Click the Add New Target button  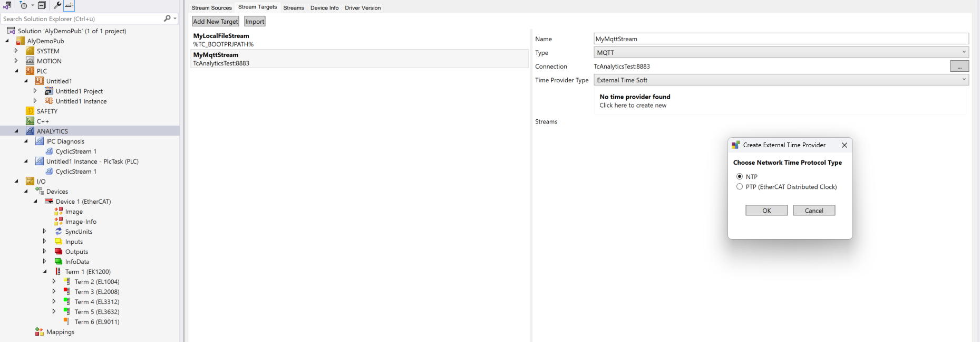coord(215,22)
